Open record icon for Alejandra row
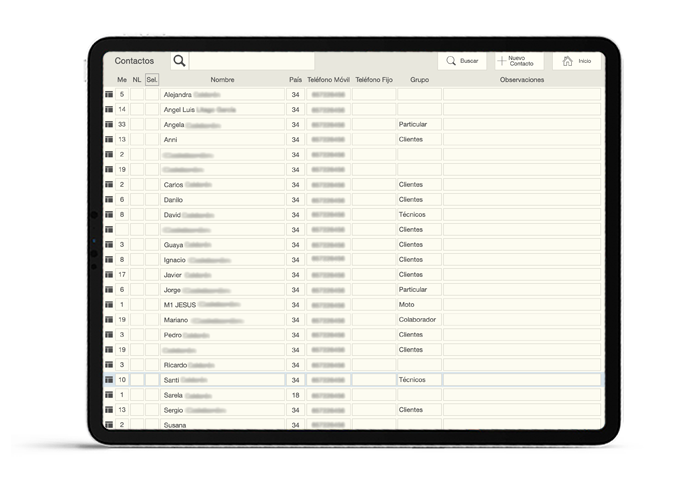683x478 pixels. click(x=109, y=95)
